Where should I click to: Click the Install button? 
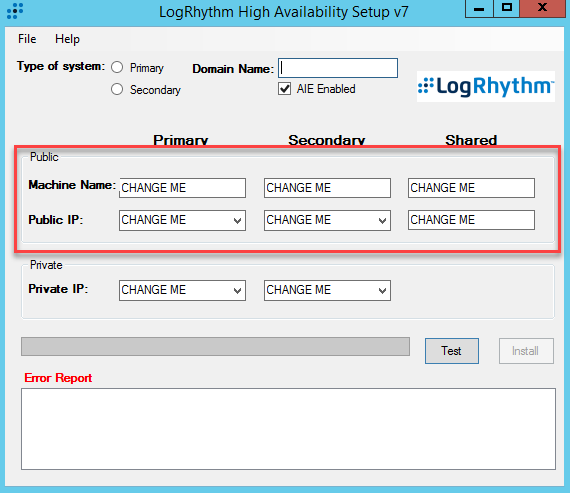[x=526, y=351]
